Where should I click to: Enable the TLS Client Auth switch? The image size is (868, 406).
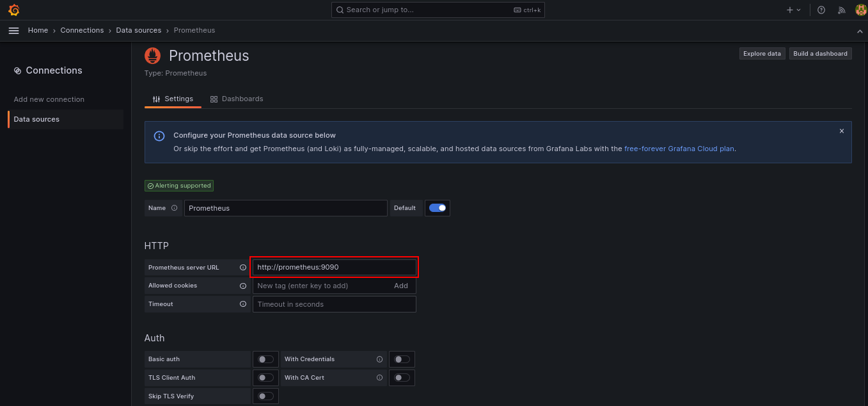265,378
